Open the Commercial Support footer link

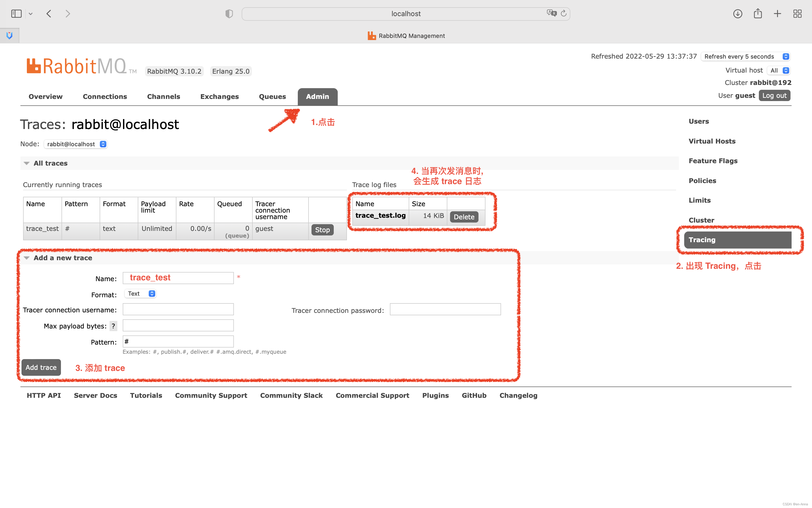coord(372,395)
